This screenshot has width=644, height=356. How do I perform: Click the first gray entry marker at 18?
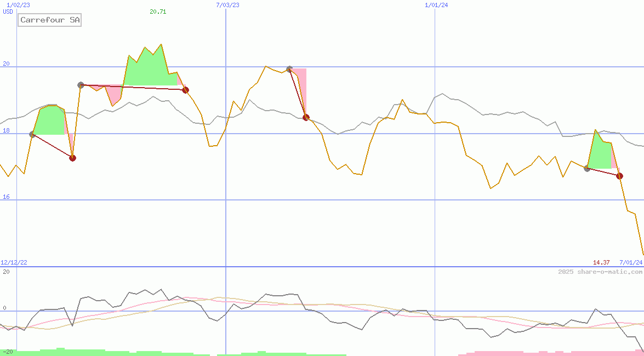32,134
